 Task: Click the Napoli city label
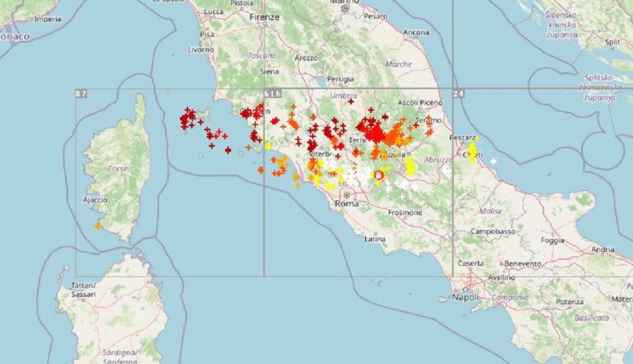(x=465, y=297)
